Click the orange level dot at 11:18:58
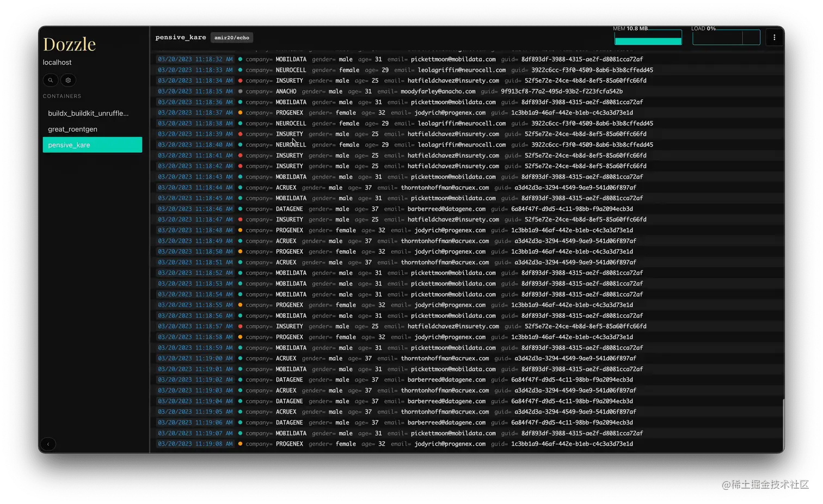Viewport: 823px width, 504px height. [x=240, y=337]
